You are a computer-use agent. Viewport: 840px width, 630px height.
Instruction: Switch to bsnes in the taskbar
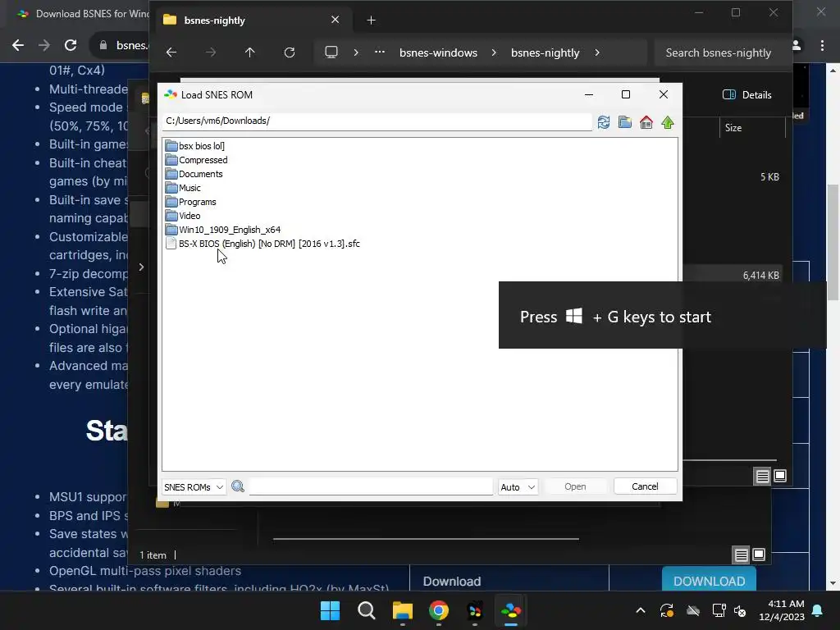point(510,610)
